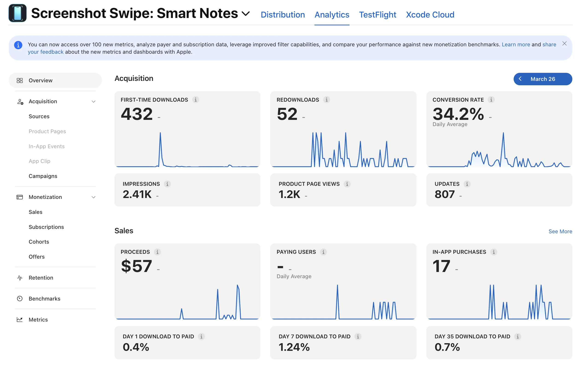Click the 1.24% Day 7 value

point(294,347)
